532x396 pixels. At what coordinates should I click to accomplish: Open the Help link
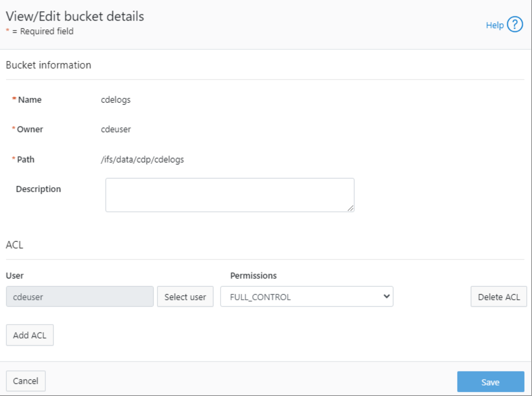point(495,25)
